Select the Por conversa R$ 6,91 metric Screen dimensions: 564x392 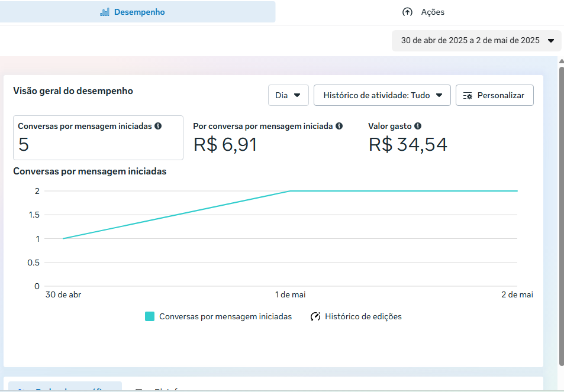pos(225,144)
